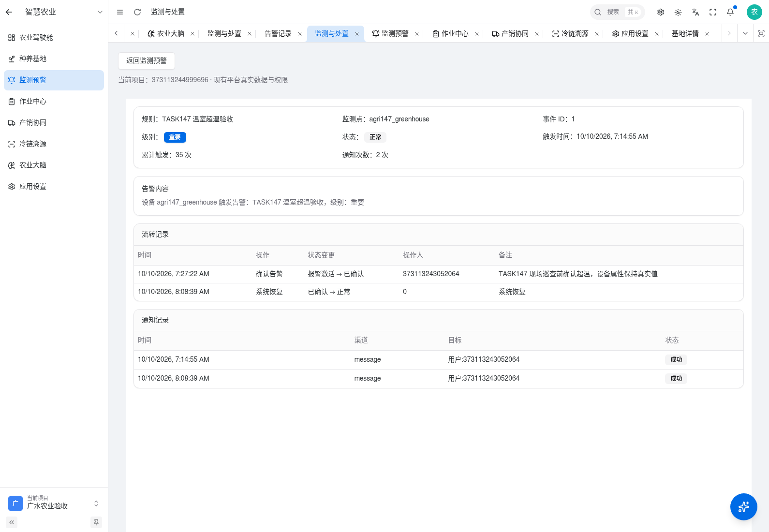Open 农业大脑 in the sidebar
The height and width of the screenshot is (532, 769).
pos(54,165)
